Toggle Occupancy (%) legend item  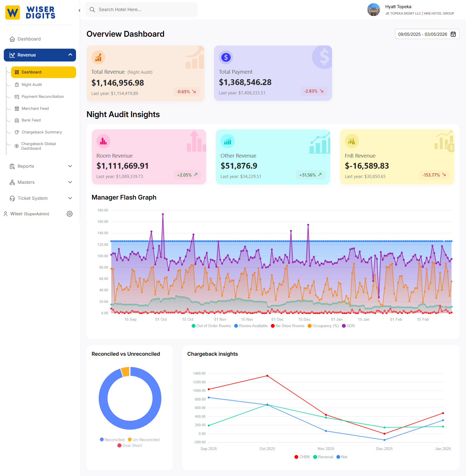pos(323,326)
